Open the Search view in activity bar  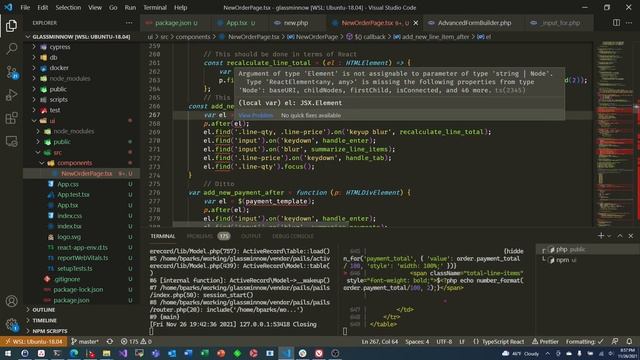coord(11,49)
